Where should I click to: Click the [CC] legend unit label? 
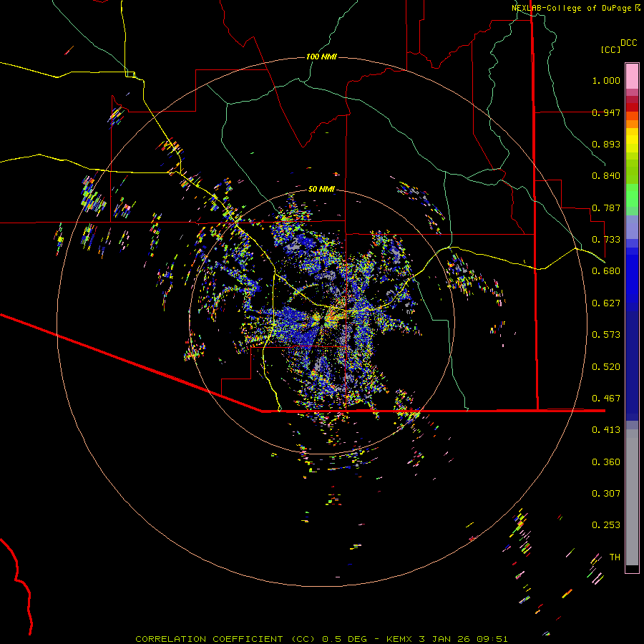click(x=611, y=49)
